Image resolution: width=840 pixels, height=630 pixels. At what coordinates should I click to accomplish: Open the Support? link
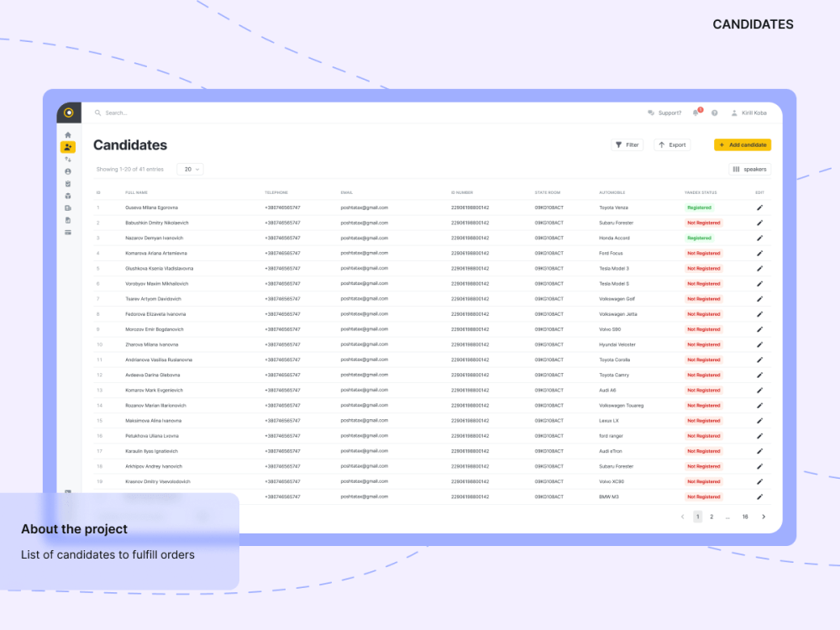point(669,113)
